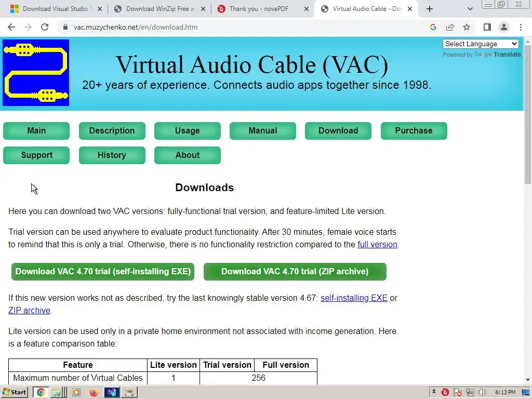This screenshot has height=399, width=532.
Task: Follow the full version link
Action: point(377,244)
